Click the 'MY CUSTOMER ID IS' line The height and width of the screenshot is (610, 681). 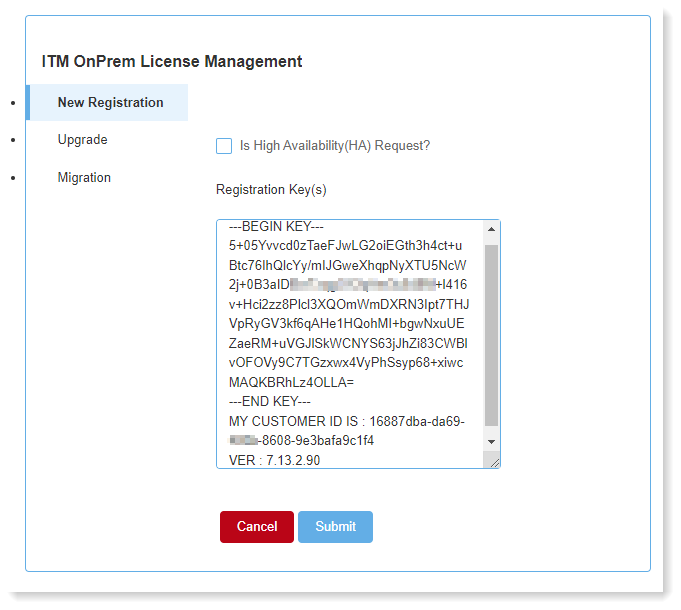(x=345, y=422)
